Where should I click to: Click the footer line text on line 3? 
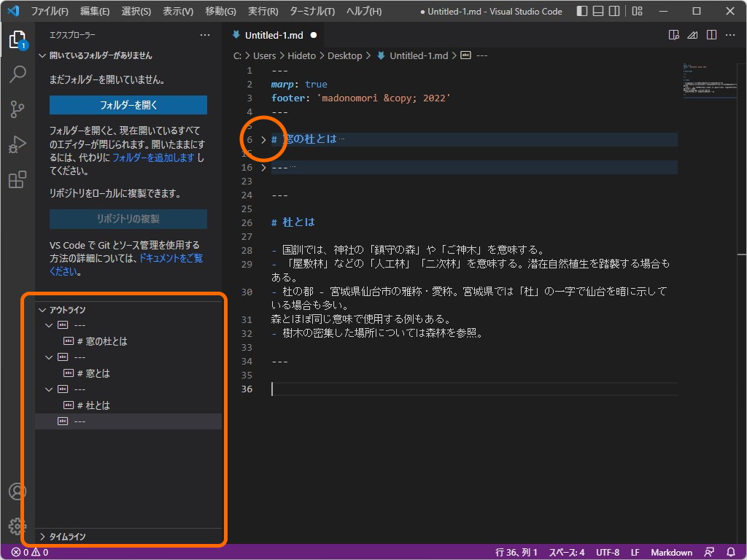click(360, 98)
